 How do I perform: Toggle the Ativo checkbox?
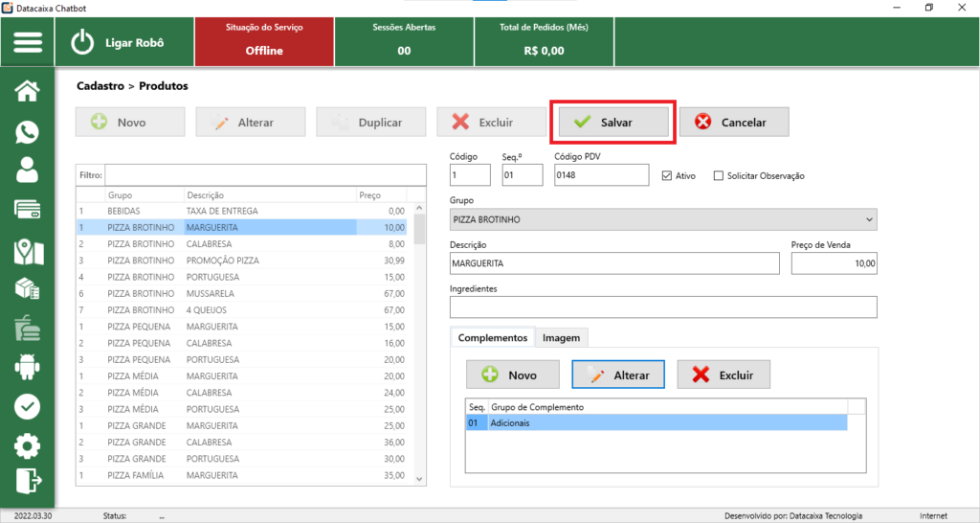click(x=668, y=176)
